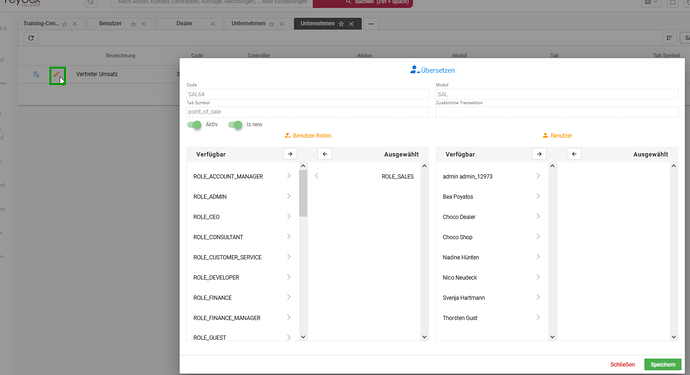Click the translate icon in Vertreter Umsatz row
This screenshot has height=375, width=690.
[36, 74]
